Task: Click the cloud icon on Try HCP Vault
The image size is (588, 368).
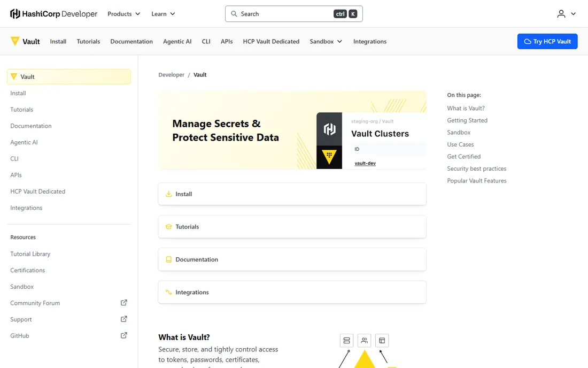Action: pos(527,42)
